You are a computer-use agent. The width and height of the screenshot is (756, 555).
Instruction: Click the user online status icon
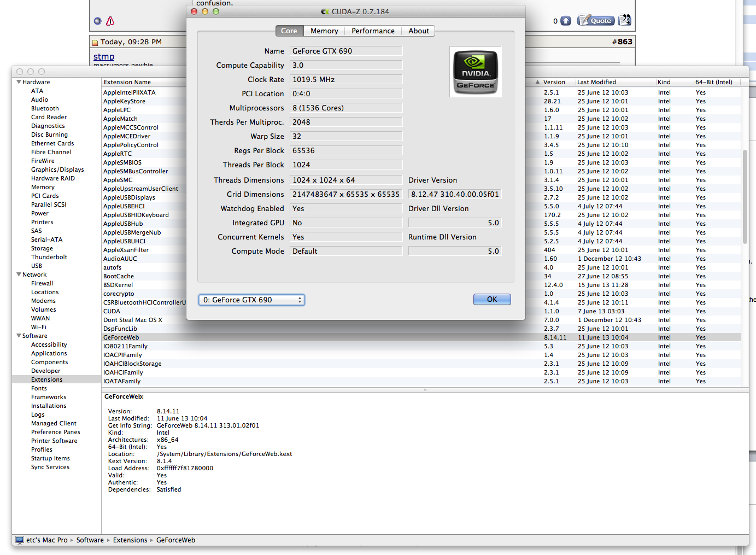coord(97,21)
